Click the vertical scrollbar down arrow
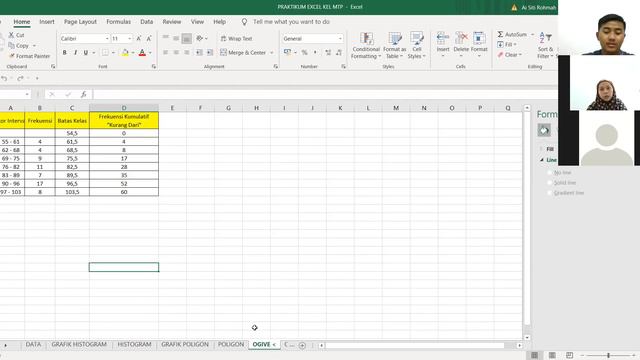640x360 pixels. click(527, 338)
